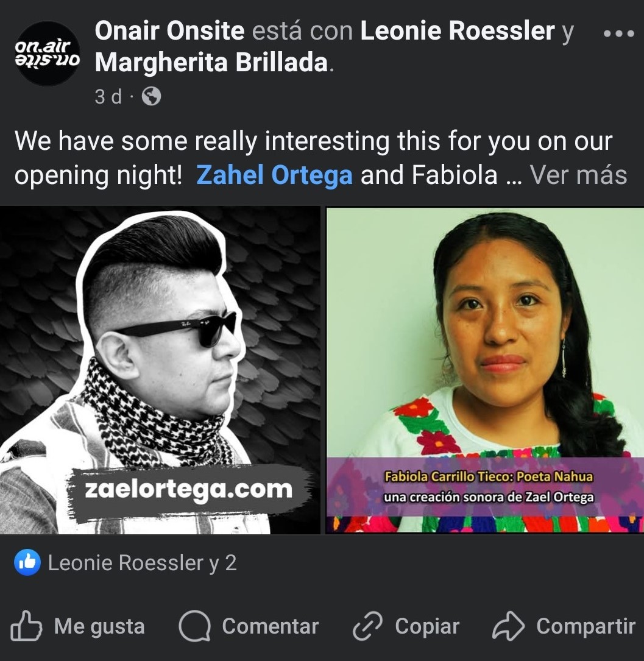This screenshot has height=661, width=644.
Task: Tap the speech bubble Comentar icon
Action: pos(195,626)
